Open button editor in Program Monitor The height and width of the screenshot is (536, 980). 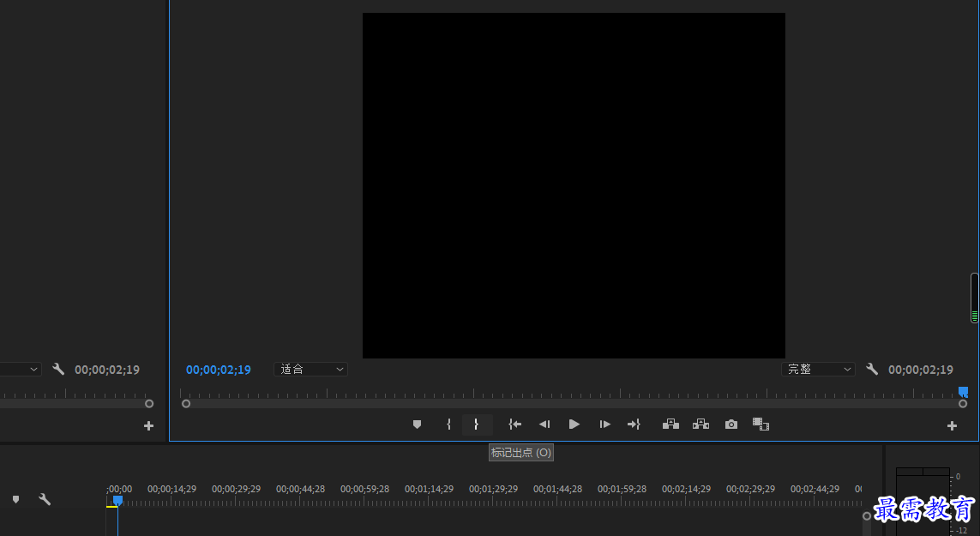click(952, 426)
